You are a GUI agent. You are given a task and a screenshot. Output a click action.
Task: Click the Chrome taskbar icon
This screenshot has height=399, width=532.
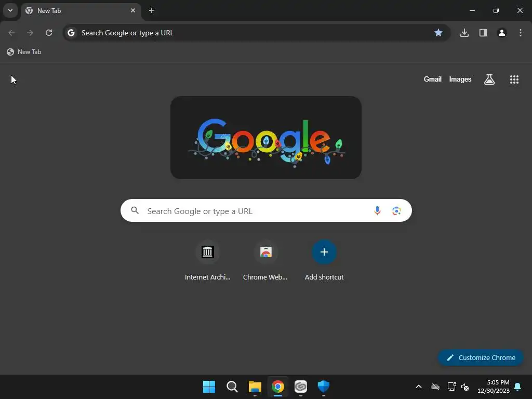click(278, 387)
